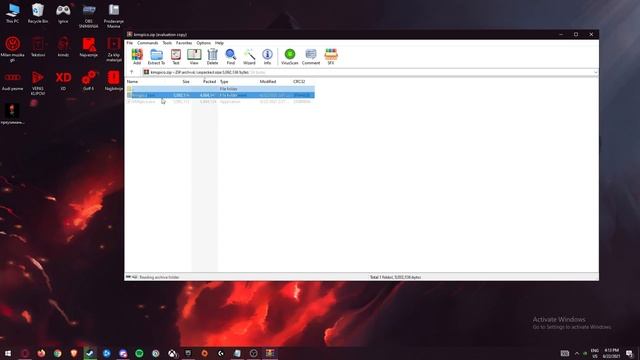This screenshot has height=360, width=640.
Task: Select the XD desktop icon
Action: pyautogui.click(x=63, y=81)
